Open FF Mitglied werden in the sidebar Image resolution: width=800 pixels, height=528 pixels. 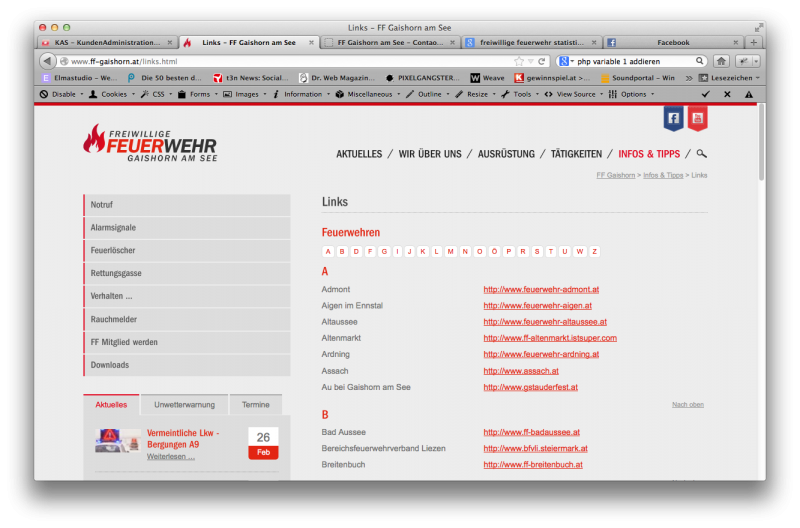click(187, 342)
